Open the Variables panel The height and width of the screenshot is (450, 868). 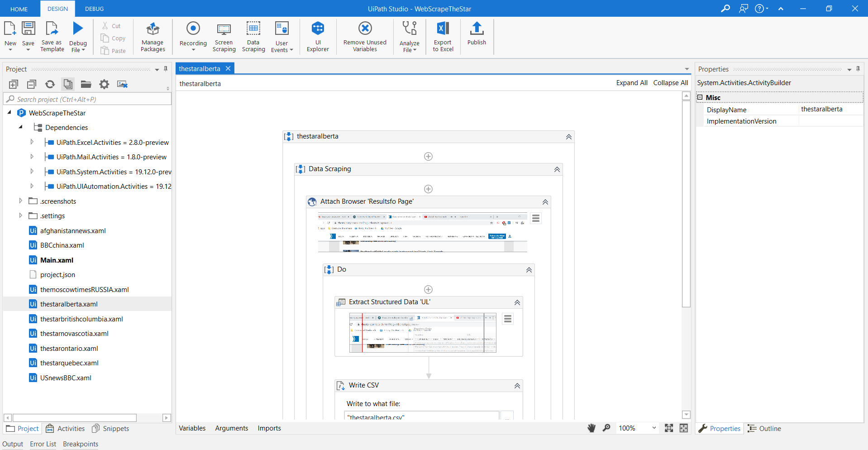192,428
